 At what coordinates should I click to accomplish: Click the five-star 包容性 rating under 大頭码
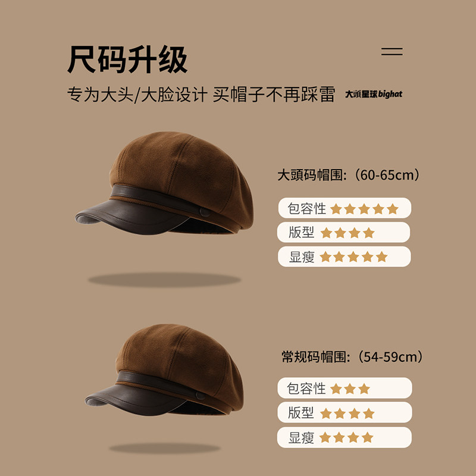(x=345, y=208)
